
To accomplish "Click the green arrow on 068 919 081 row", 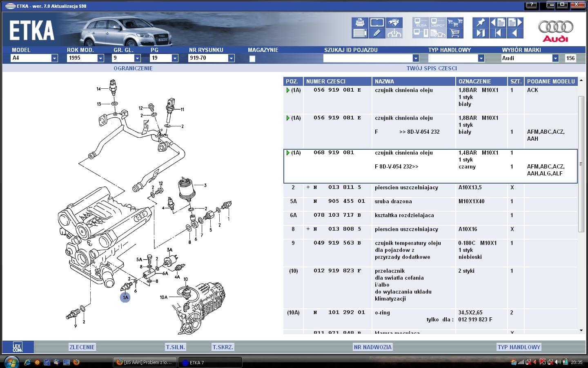I will coord(288,153).
